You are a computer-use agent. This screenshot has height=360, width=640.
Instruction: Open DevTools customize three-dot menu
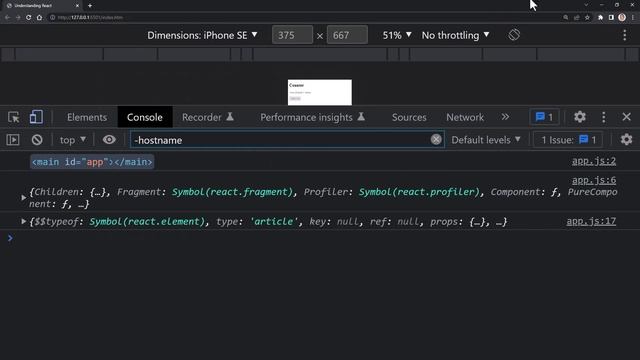pos(604,117)
